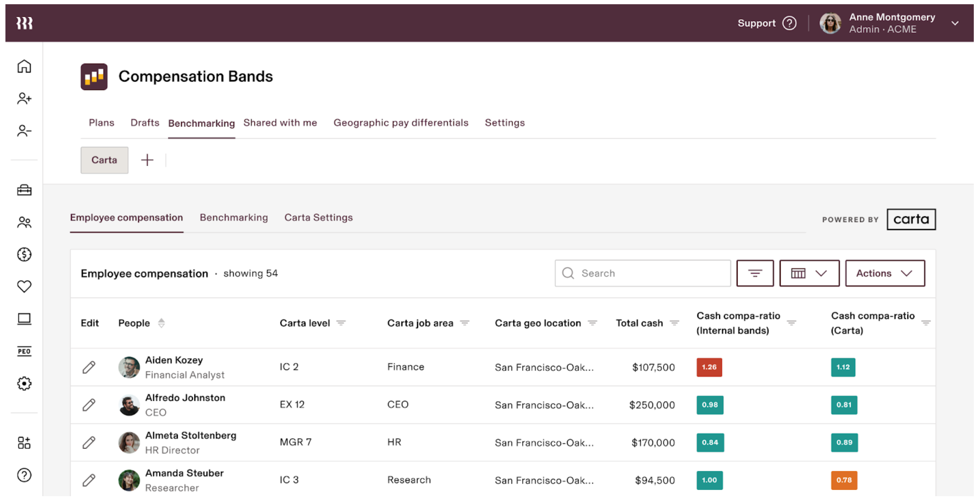The image size is (980, 502).
Task: Open the briefcase hiring icon
Action: point(24,190)
